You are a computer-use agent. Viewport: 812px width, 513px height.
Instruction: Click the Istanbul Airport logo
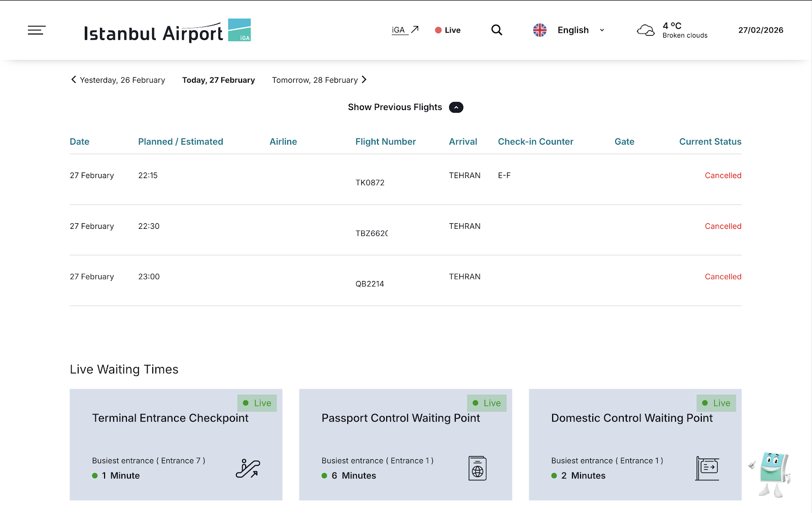[167, 31]
